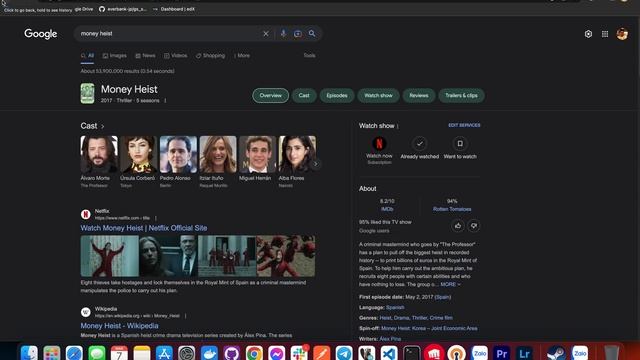Show next cast members with the carousel arrow
The image size is (640, 360).
[x=316, y=164]
